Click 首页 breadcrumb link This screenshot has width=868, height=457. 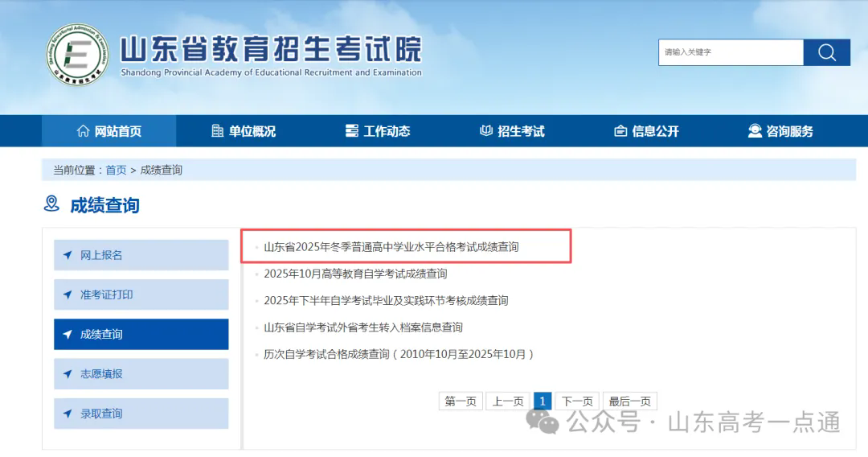pos(116,170)
